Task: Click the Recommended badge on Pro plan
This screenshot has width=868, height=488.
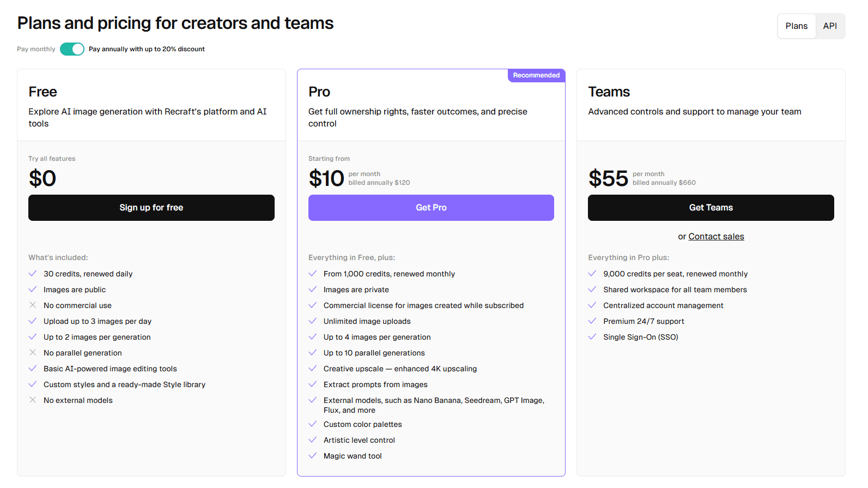Action: point(536,75)
